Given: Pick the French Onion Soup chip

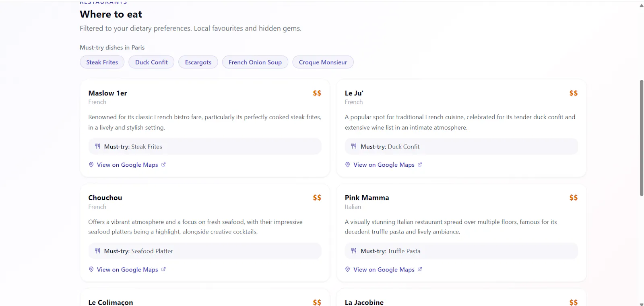Looking at the screenshot, I should pyautogui.click(x=255, y=62).
